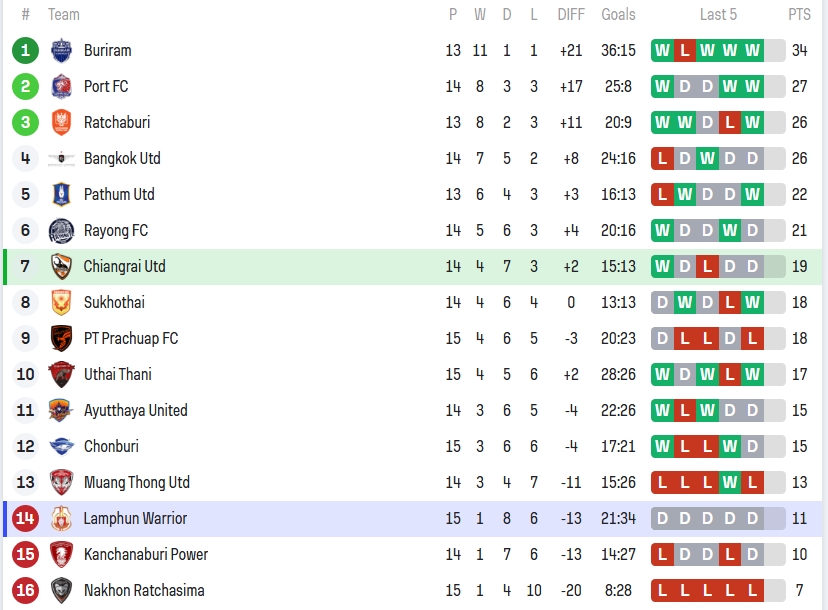Viewport: 828px width, 610px height.
Task: Click Buriram's loss badge in Last 5
Action: [x=685, y=50]
